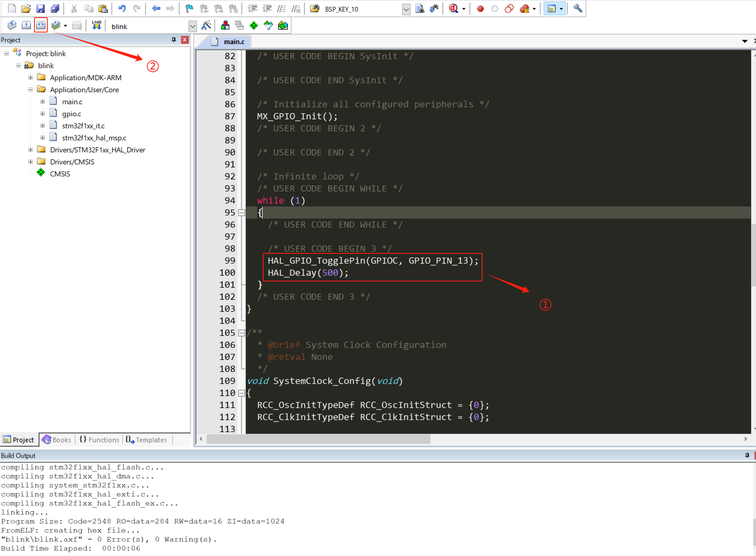
Task: Click the Batch Build icon
Action: click(56, 25)
